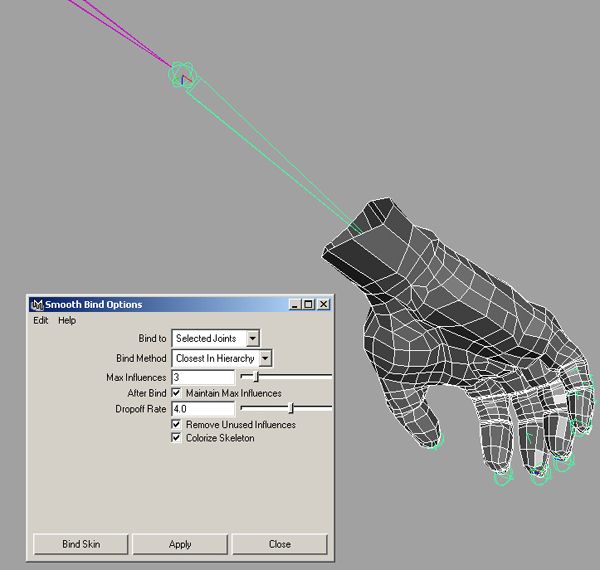This screenshot has width=600, height=570.
Task: Click the Apply button
Action: point(180,544)
